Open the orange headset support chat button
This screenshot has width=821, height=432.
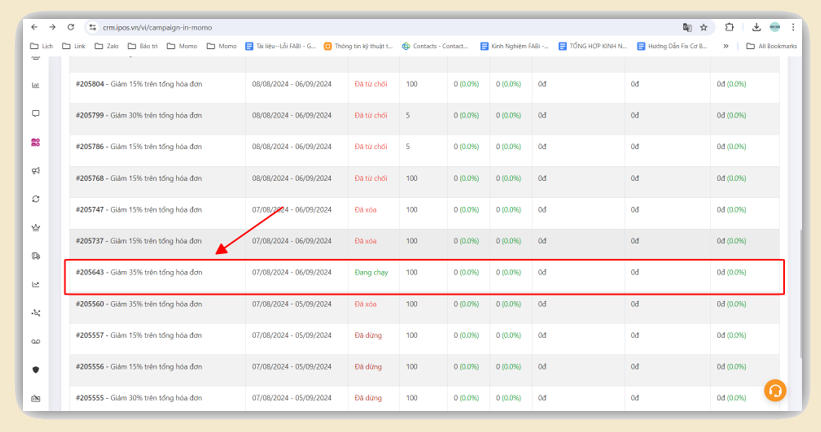click(x=774, y=390)
